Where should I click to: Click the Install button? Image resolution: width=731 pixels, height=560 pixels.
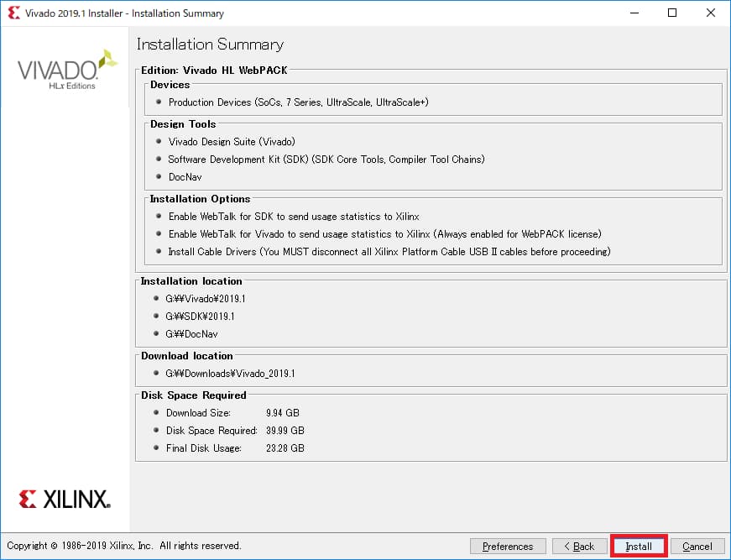coord(639,546)
